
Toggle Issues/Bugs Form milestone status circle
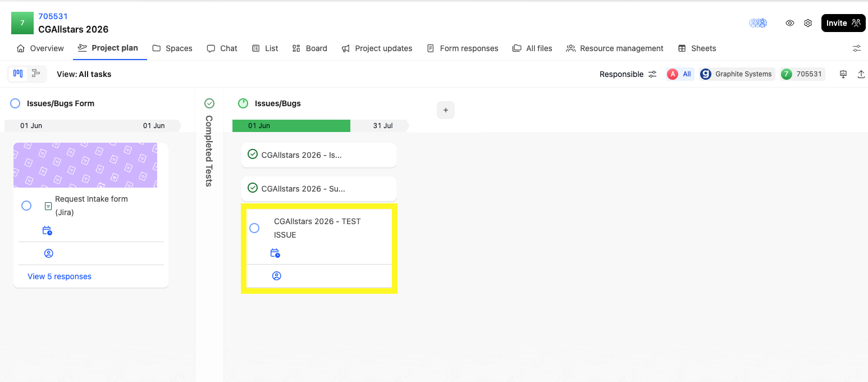tap(15, 103)
